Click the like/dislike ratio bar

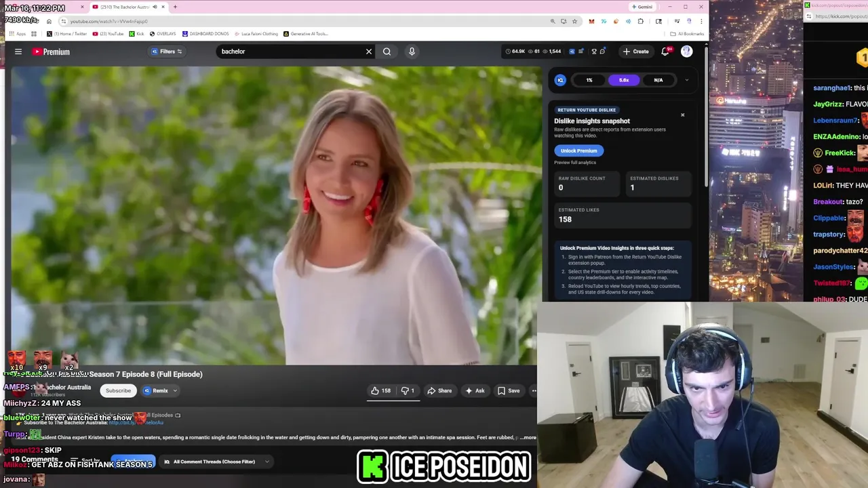(393, 400)
